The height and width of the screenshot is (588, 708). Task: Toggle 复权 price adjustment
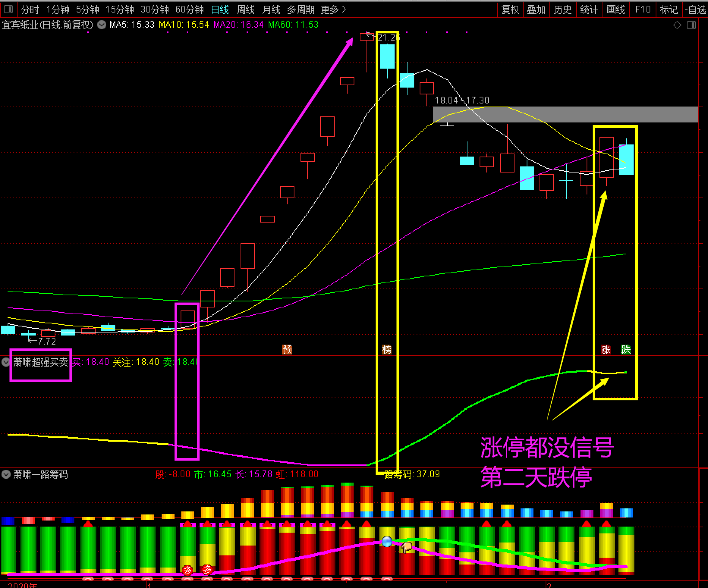[510, 9]
